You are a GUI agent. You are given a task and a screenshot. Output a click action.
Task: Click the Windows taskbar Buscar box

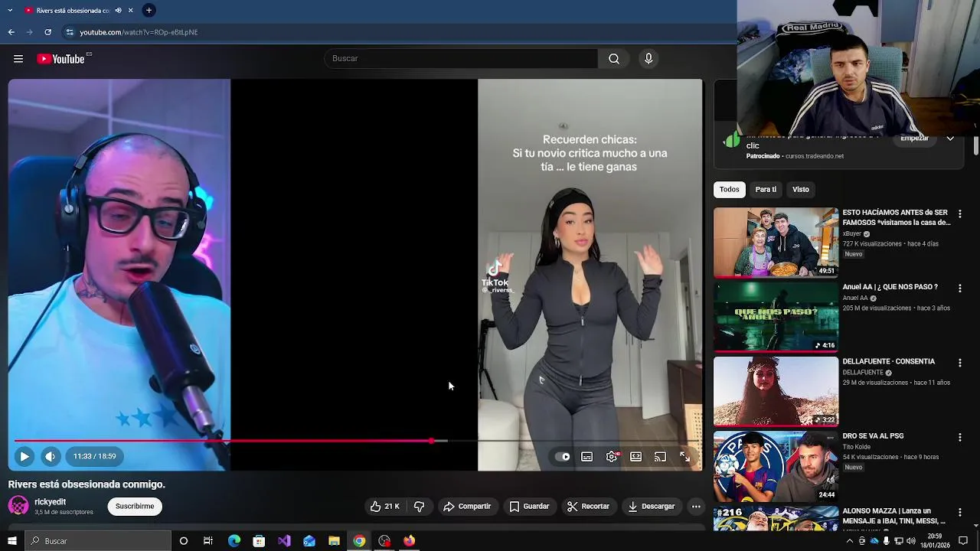pos(98,541)
